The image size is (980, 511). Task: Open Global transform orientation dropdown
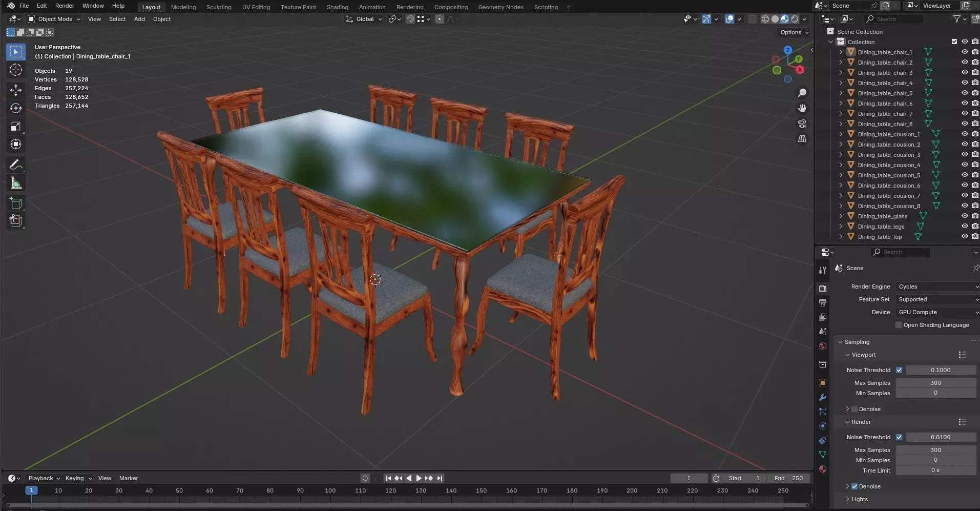click(x=364, y=19)
